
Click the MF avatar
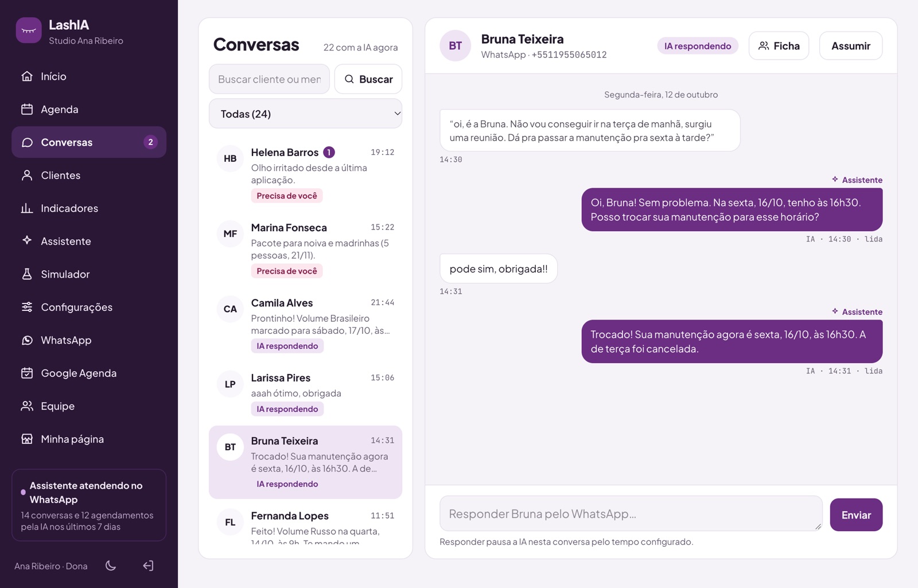[230, 233]
